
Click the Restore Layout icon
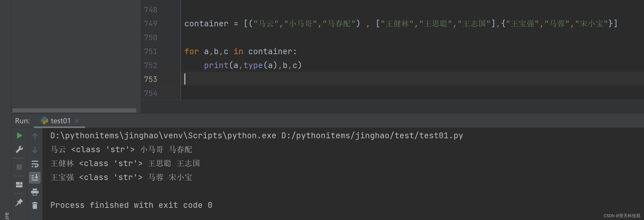pos(19,185)
